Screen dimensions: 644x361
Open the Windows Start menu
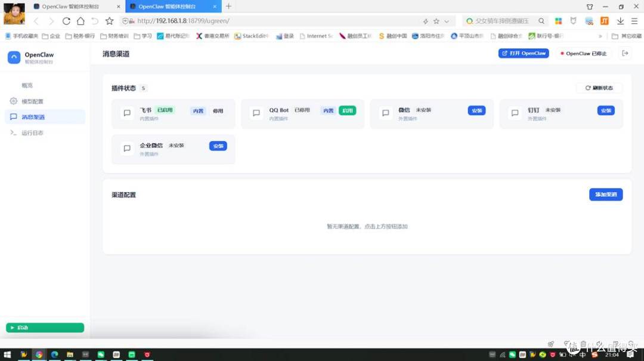point(7,354)
